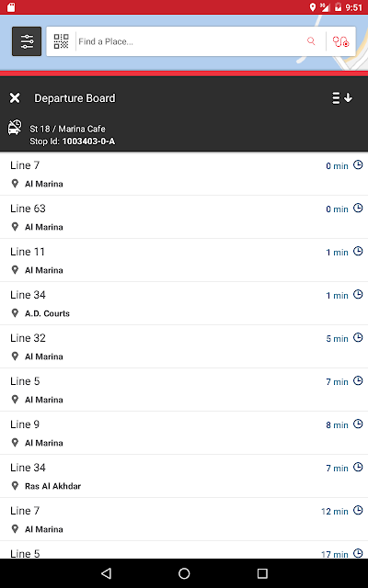The height and width of the screenshot is (588, 368).
Task: Open the filter settings sliders button
Action: click(27, 41)
